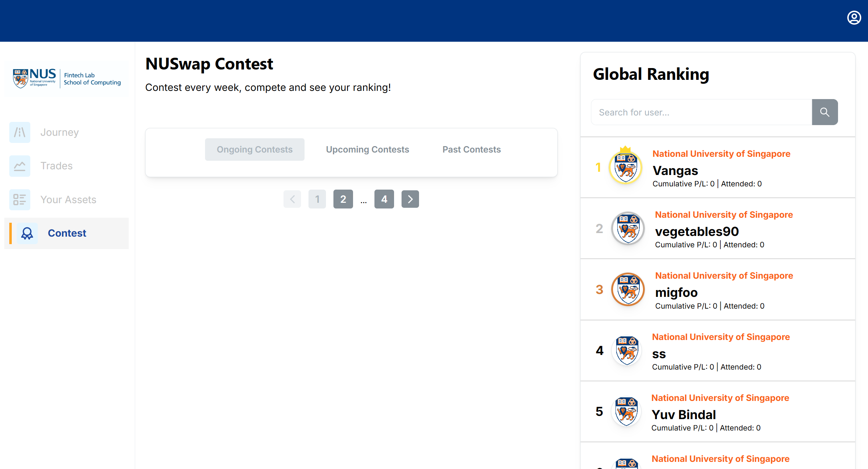The image size is (868, 469).
Task: Click the Your Assets list icon
Action: pyautogui.click(x=20, y=200)
